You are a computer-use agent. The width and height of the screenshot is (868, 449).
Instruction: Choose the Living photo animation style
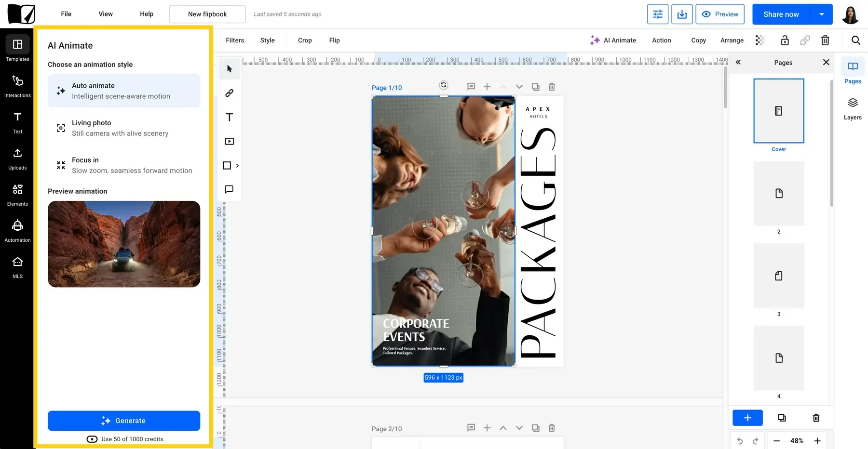tap(124, 128)
